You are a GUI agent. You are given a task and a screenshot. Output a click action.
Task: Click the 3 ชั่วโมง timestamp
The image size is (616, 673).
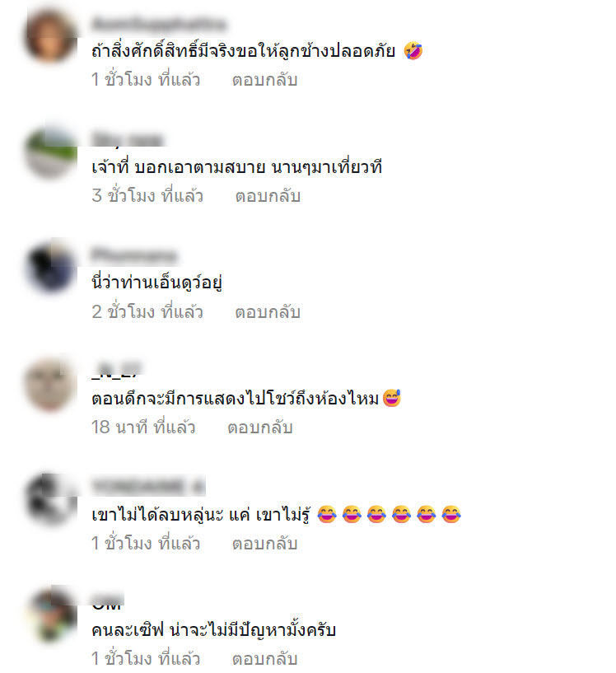[x=147, y=196]
